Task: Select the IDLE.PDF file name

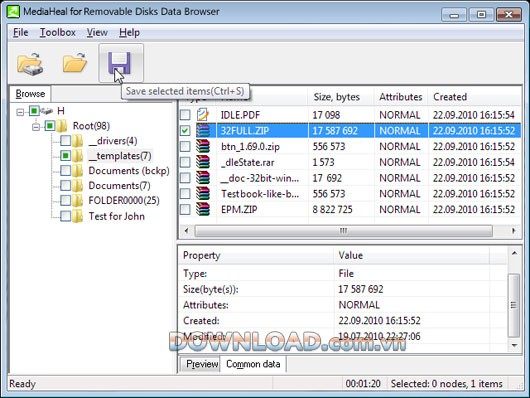Action: [240, 115]
